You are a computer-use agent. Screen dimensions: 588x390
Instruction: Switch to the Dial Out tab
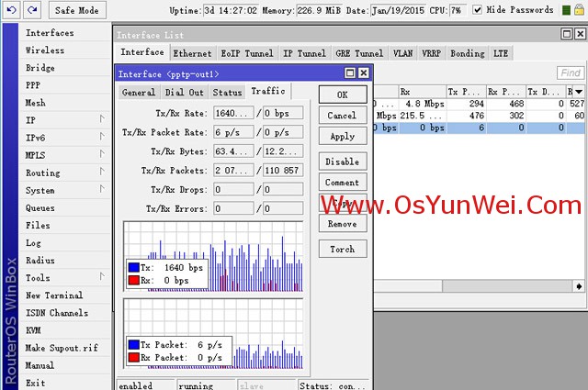[185, 93]
